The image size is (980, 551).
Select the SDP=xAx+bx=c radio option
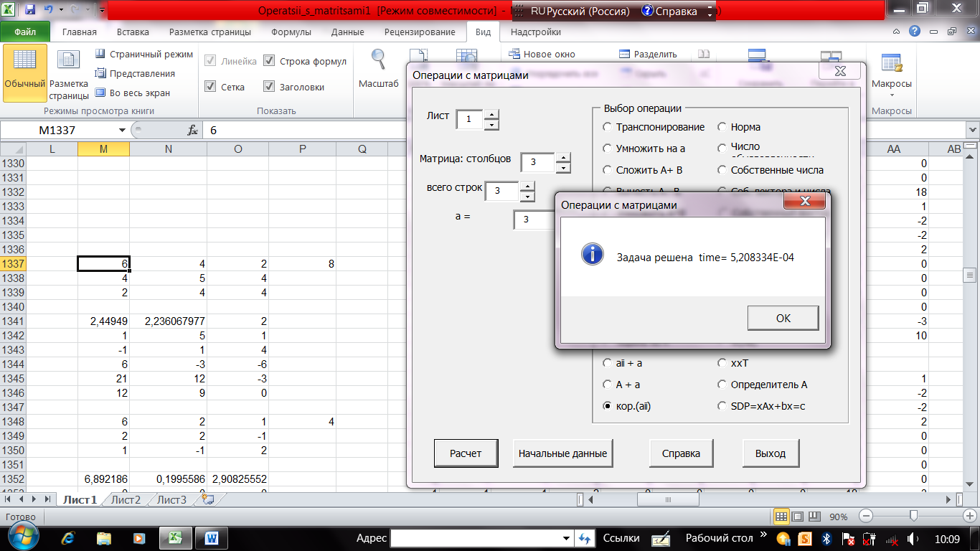point(722,406)
